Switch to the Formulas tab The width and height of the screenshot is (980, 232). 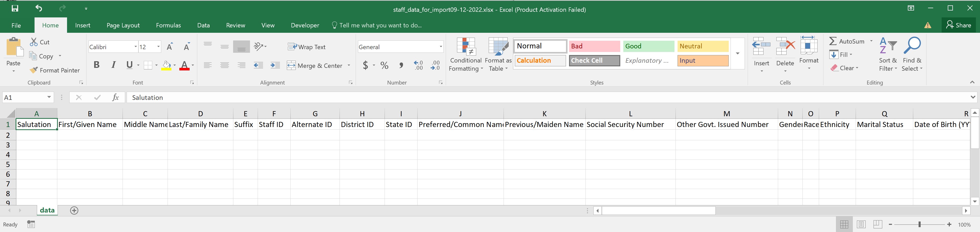[168, 26]
